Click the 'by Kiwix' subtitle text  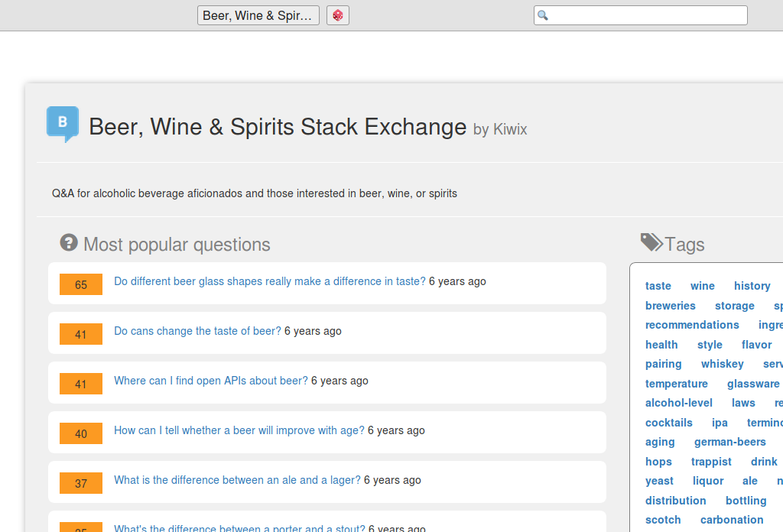point(500,129)
